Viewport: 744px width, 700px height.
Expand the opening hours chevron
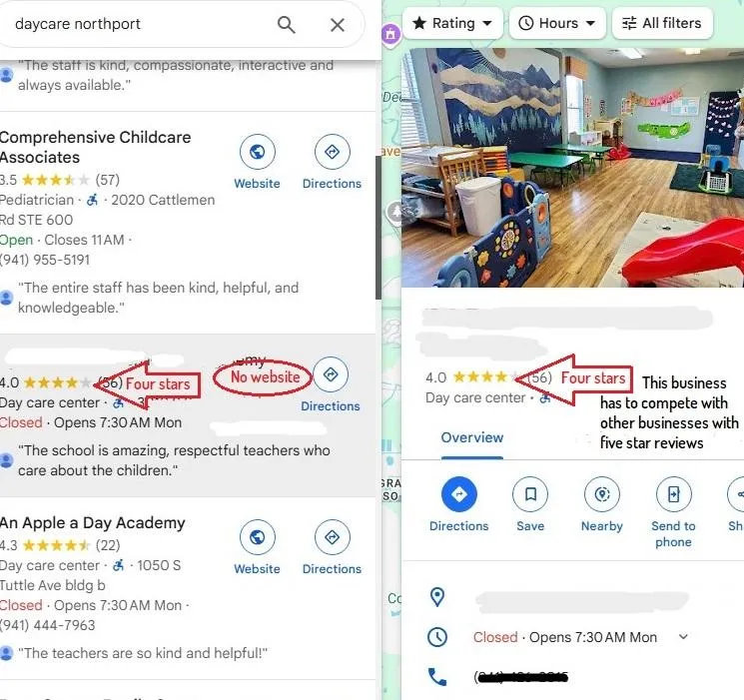point(683,636)
